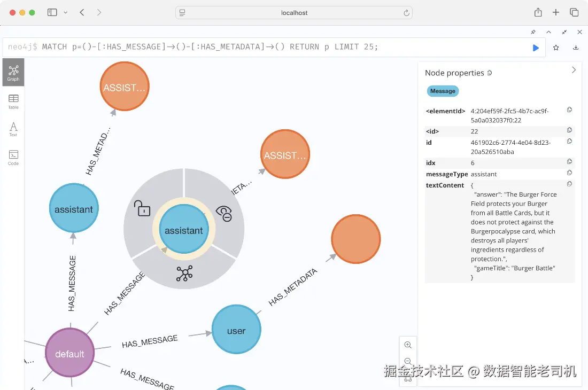Copy the idx property value
The height and width of the screenshot is (390, 588).
click(x=569, y=161)
